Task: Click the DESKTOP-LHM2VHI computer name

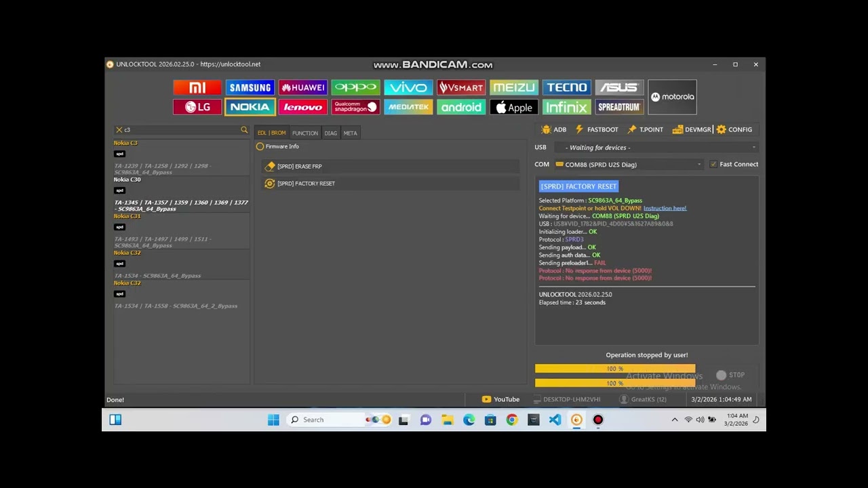Action: (x=567, y=399)
